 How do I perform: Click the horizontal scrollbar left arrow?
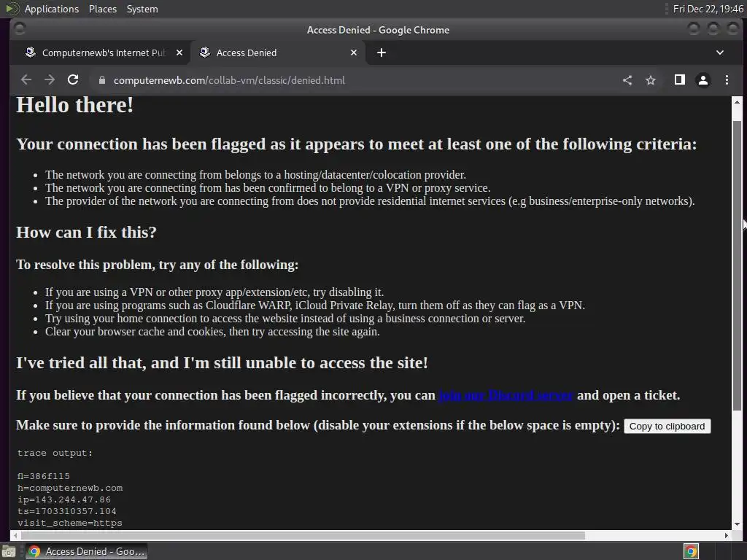point(15,536)
